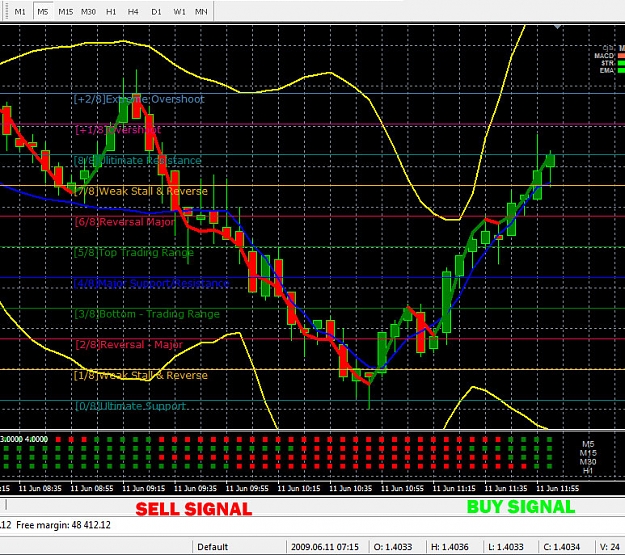
Task: Click the 11 Jun 09:15 time axis label
Action: 143,488
